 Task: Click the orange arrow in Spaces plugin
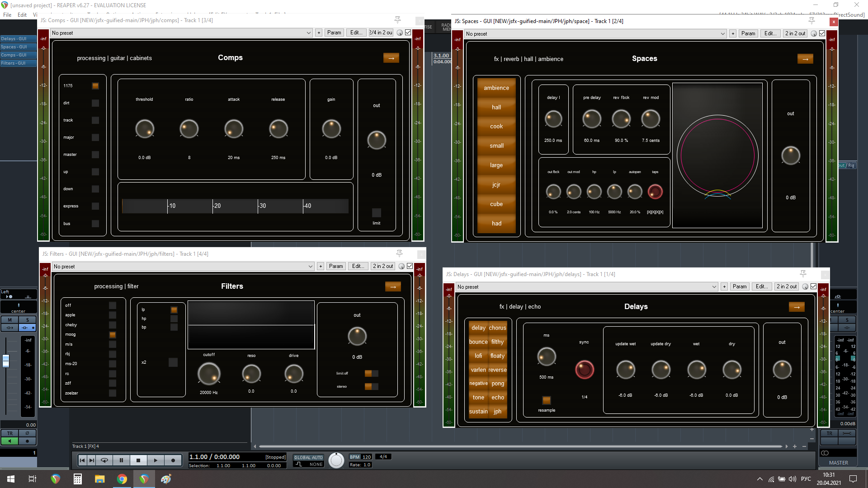click(x=805, y=59)
